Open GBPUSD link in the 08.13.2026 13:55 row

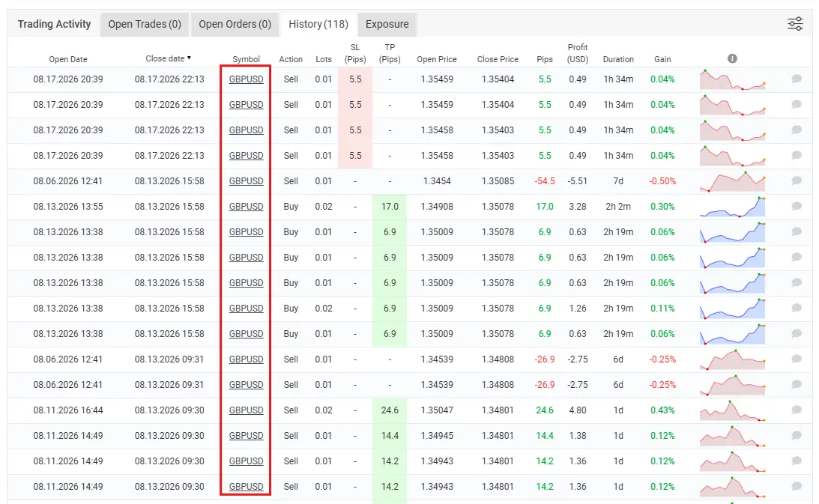246,206
